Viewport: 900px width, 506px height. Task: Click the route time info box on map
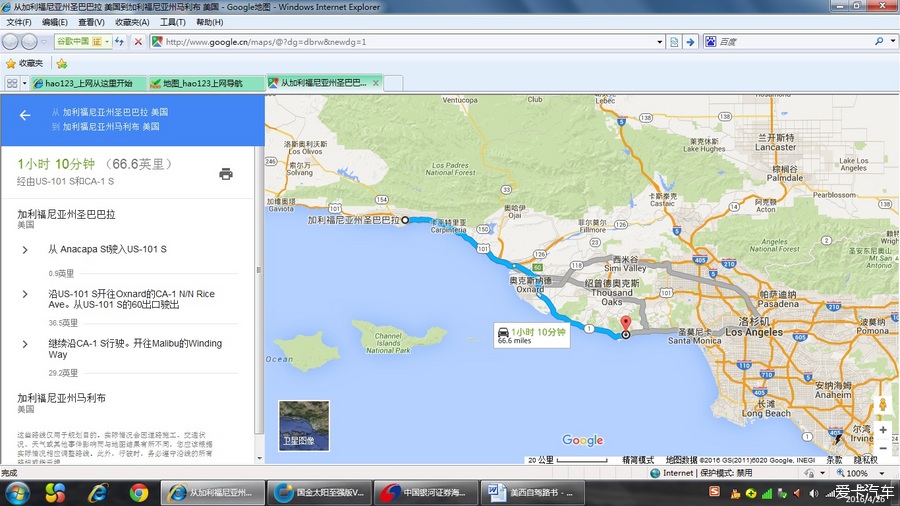532,336
